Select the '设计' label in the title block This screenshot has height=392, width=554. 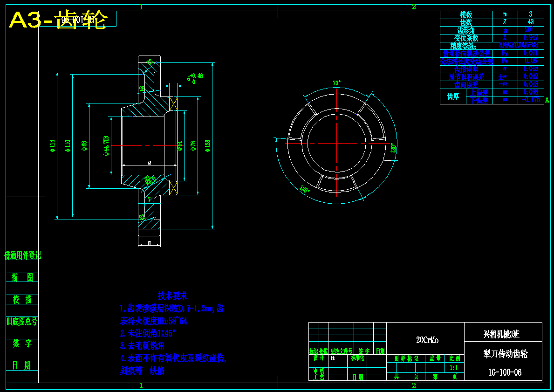point(318,358)
